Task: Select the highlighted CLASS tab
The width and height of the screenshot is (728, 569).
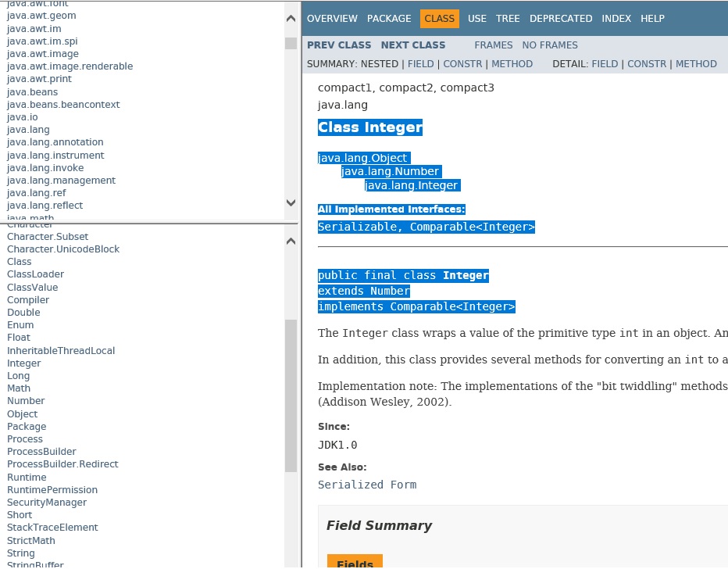Action: pos(440,19)
